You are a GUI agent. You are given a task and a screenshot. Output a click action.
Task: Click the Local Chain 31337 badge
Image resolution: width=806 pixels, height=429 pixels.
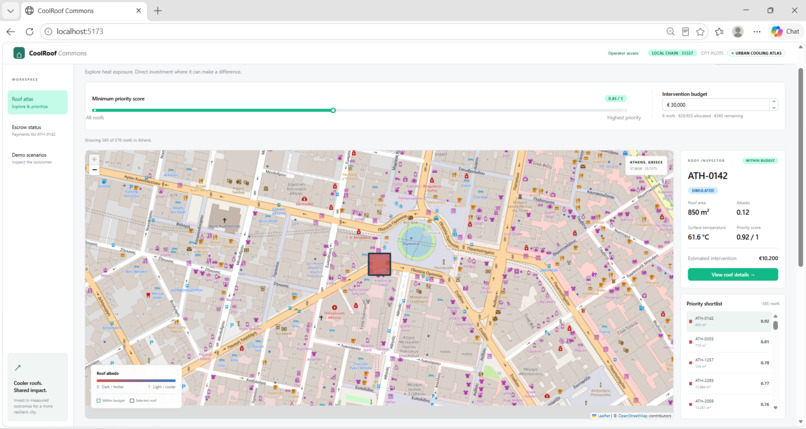[672, 53]
